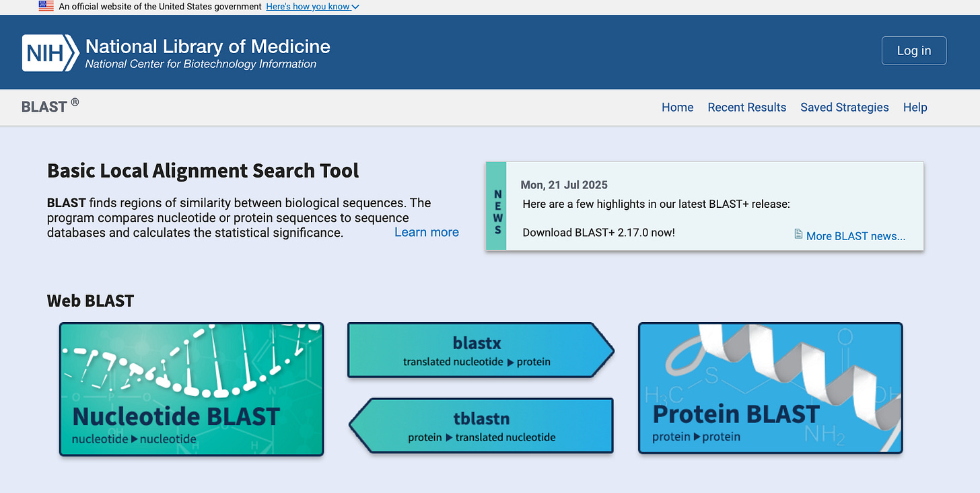Expand the "Here's how you know" disclosure
The height and width of the screenshot is (493, 980).
point(313,7)
